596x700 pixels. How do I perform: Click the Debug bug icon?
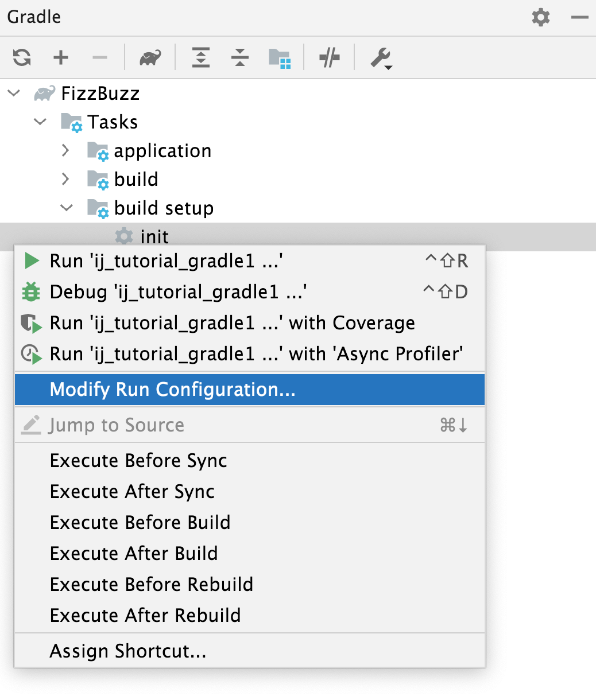tap(31, 291)
